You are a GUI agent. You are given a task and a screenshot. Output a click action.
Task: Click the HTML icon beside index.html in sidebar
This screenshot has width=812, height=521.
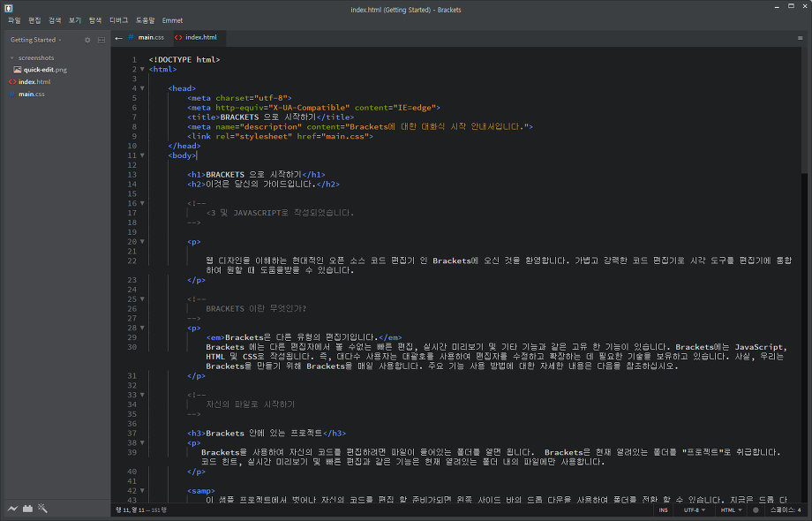12,82
